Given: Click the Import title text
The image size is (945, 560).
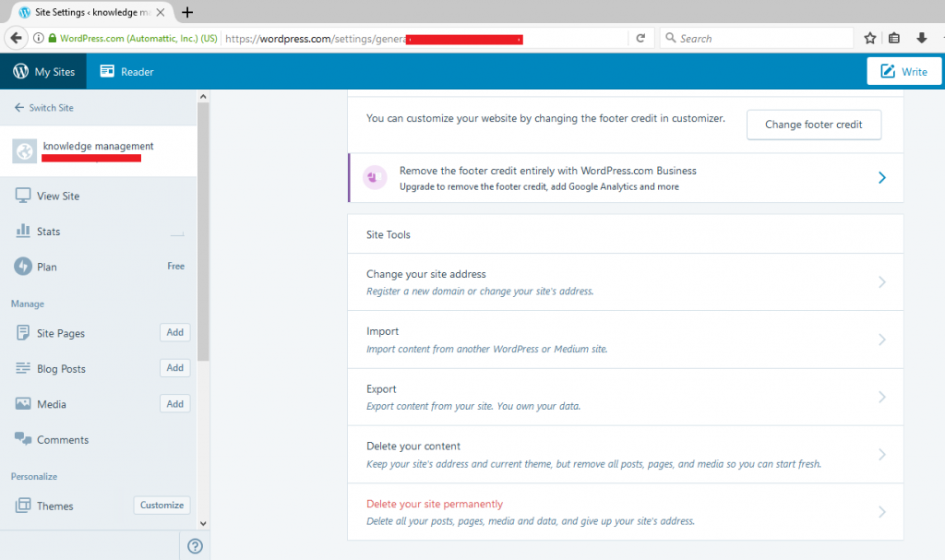Looking at the screenshot, I should [x=383, y=331].
